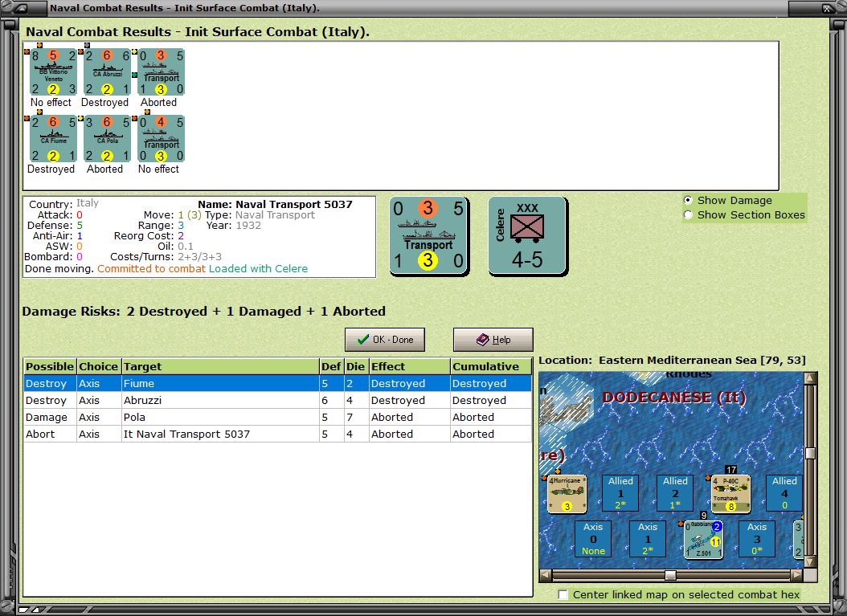
Task: Select the It Naval Transport 5037 row
Action: (x=278, y=434)
